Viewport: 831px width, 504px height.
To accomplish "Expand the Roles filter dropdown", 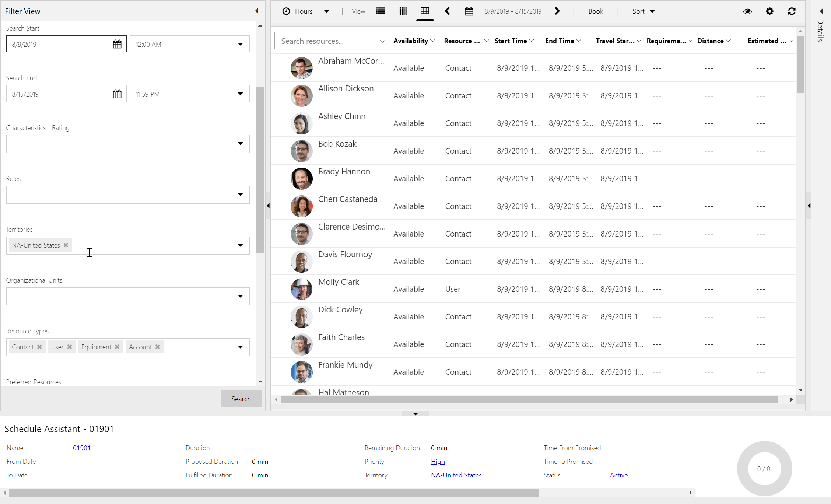I will click(x=241, y=194).
